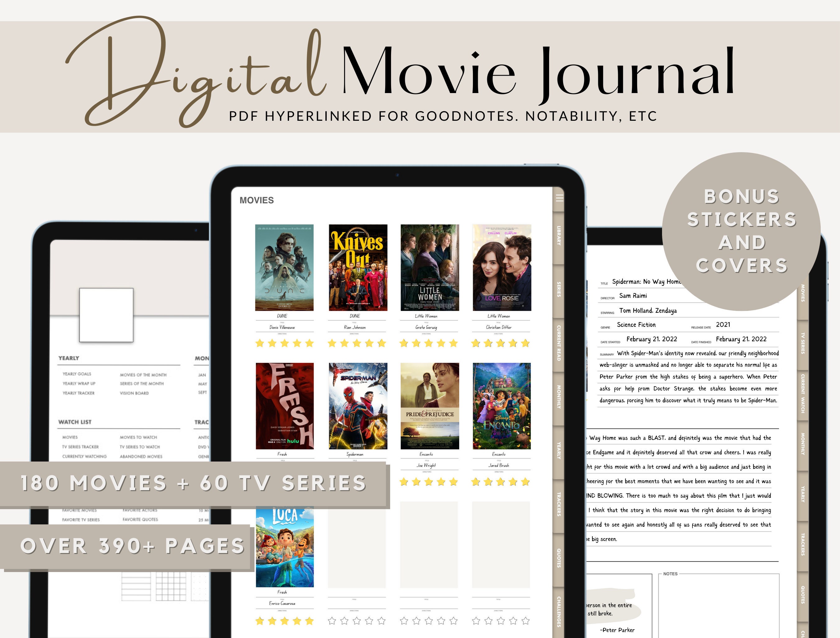Screen dimensions: 840x638
Task: Click Luca's fifth filled star
Action: click(x=309, y=621)
